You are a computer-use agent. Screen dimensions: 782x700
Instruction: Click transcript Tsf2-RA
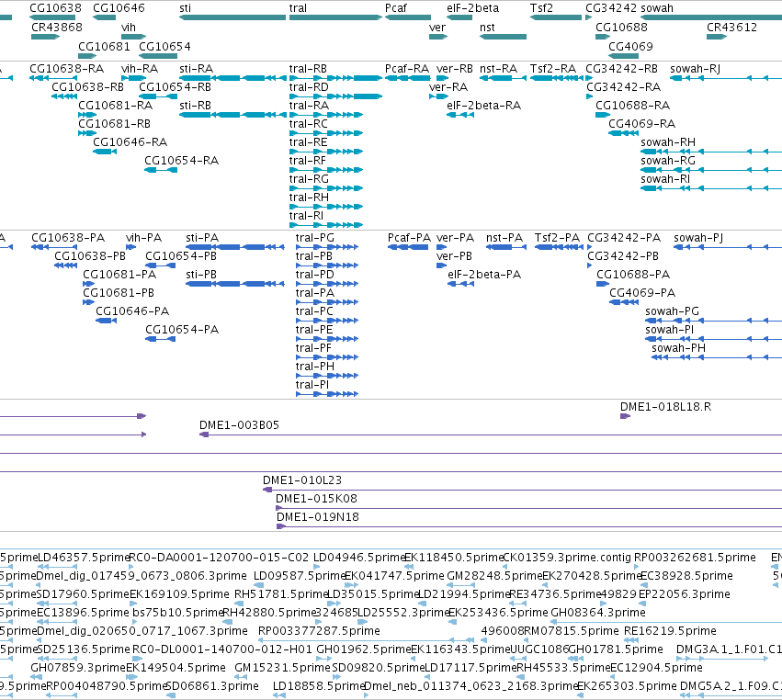pos(557,78)
